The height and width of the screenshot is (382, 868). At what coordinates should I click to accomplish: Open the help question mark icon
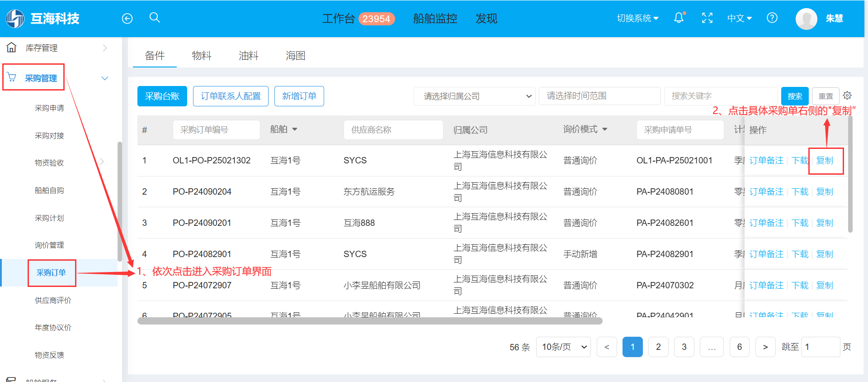(772, 18)
